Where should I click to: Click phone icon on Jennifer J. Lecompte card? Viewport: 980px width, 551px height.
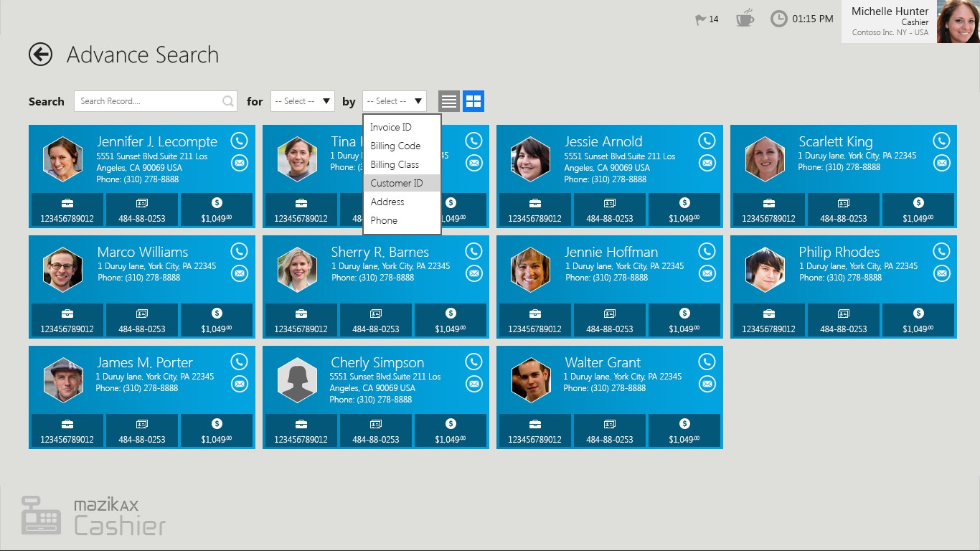[239, 141]
